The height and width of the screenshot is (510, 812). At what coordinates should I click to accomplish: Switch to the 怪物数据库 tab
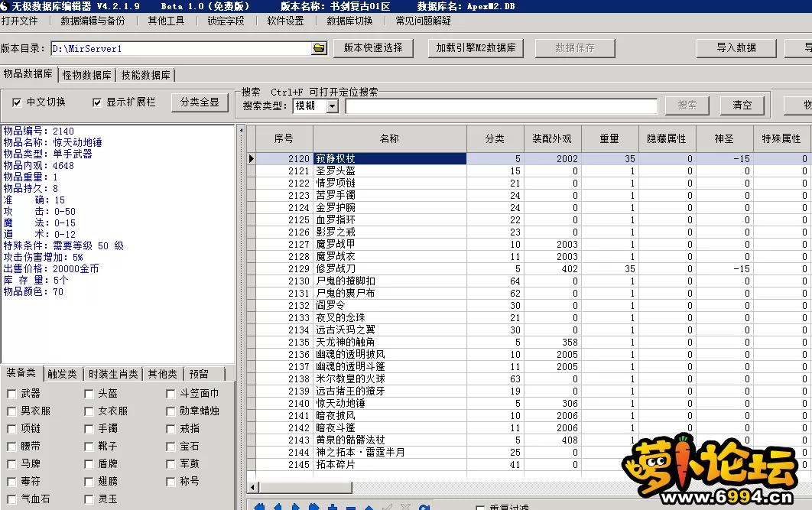[x=87, y=75]
